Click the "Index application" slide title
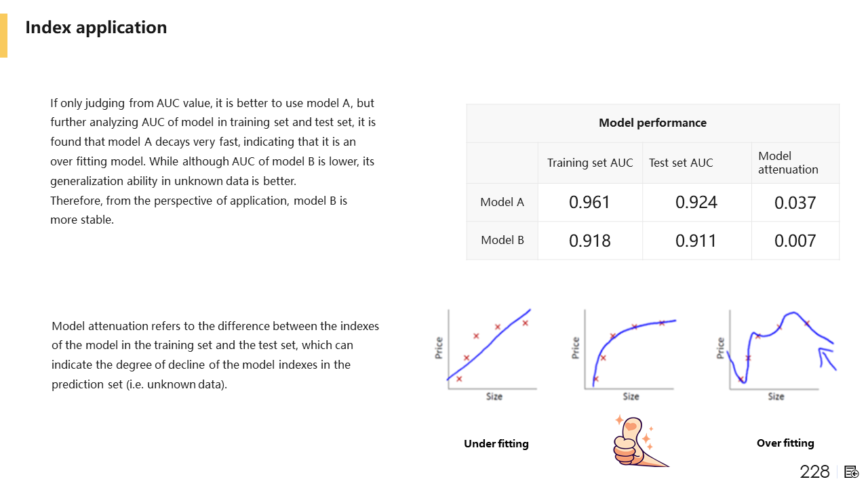The width and height of the screenshot is (868, 488). click(x=96, y=27)
